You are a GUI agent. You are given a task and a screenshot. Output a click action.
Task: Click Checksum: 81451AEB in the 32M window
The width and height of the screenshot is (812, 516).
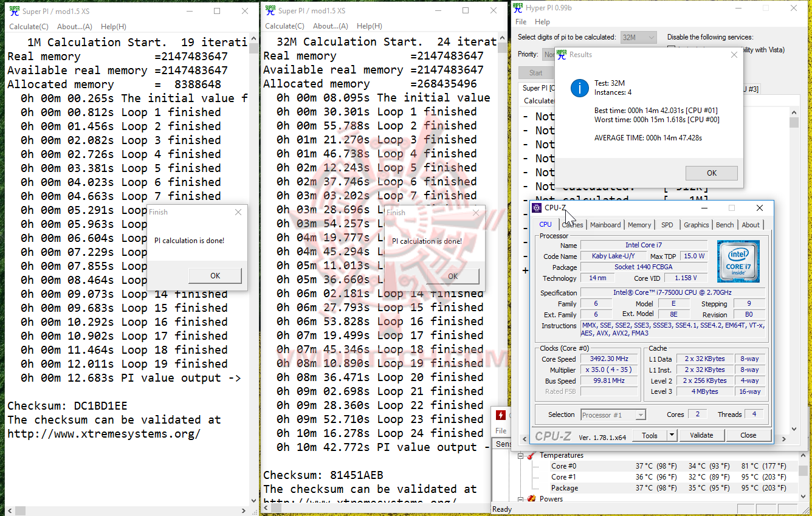click(x=323, y=475)
